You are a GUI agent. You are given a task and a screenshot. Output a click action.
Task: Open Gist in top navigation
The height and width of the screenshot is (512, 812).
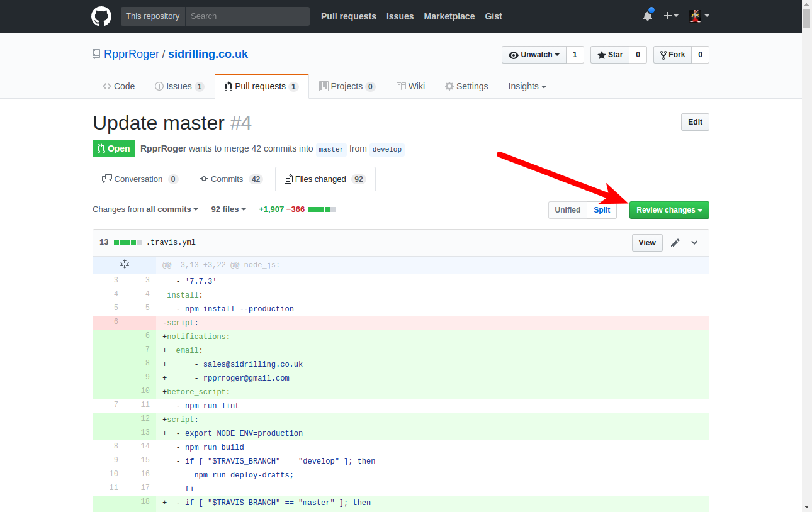coord(493,16)
